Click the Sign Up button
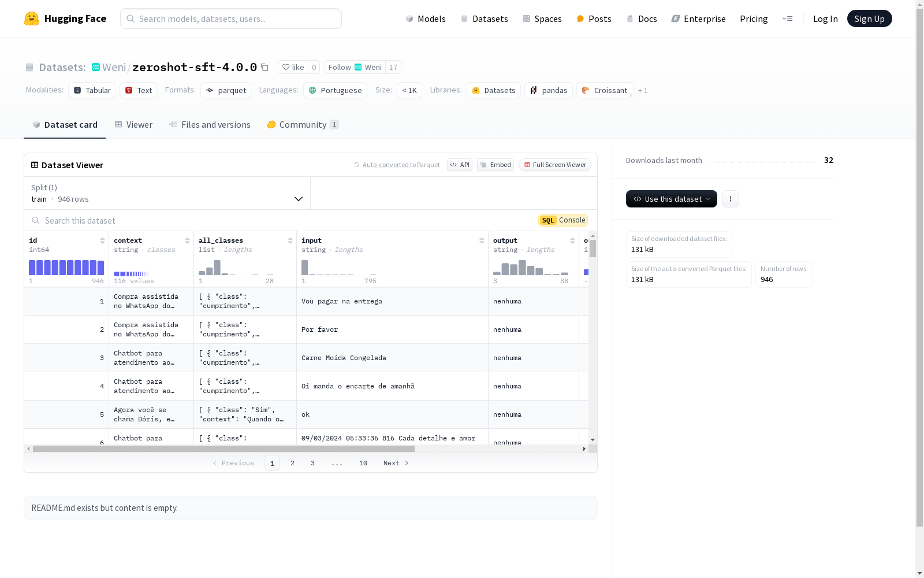 click(869, 18)
